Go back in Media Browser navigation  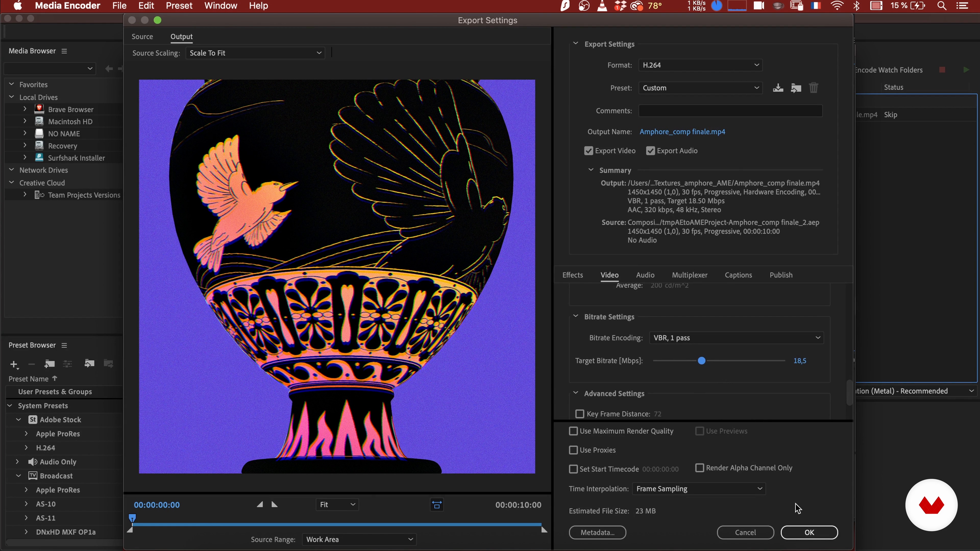109,68
